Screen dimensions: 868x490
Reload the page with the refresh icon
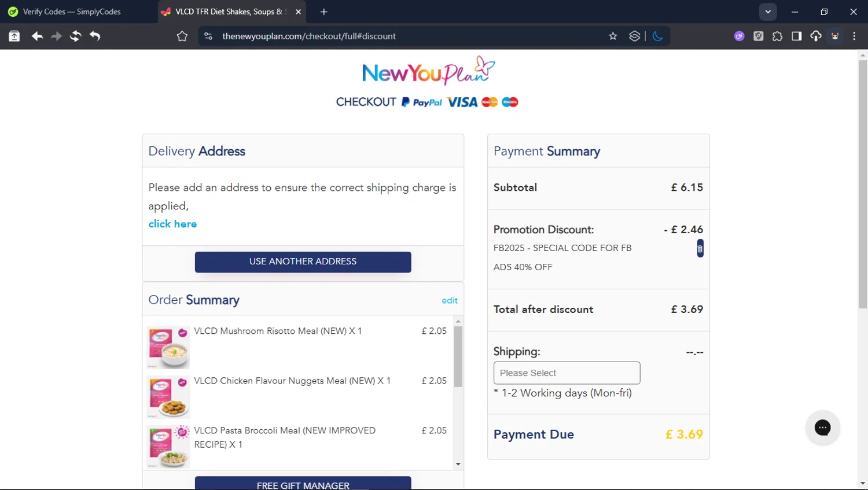point(75,36)
